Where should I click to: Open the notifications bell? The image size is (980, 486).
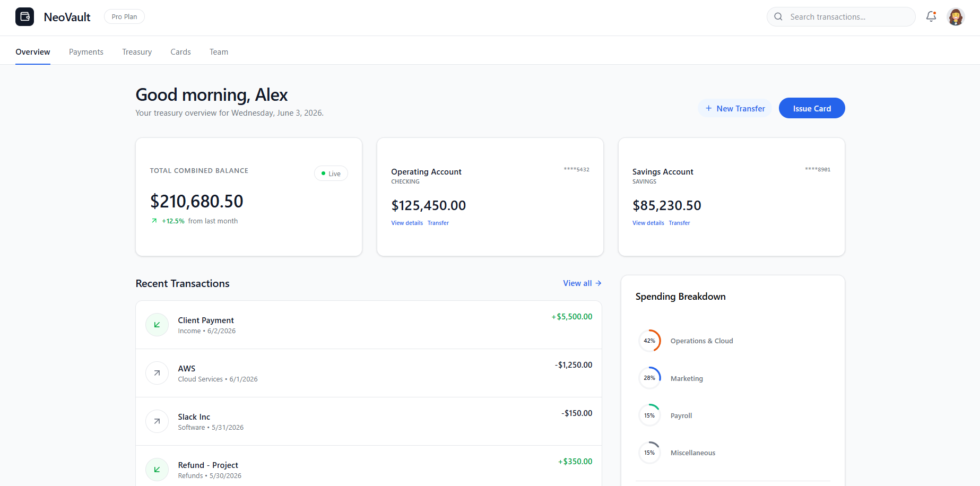931,17
